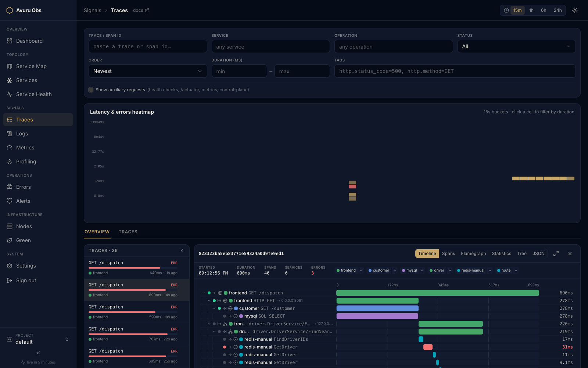Open the 640ms GET /dispatch trace
The image size is (588, 368).
(x=137, y=268)
